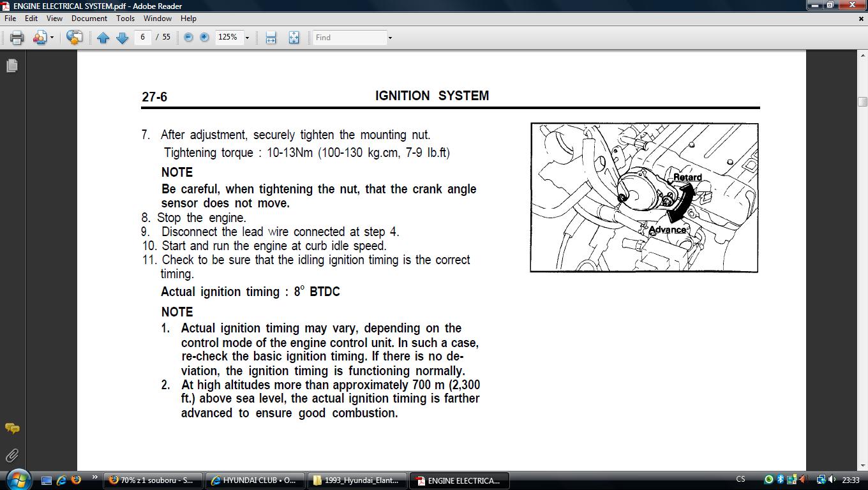Click 'Actual ignition timing : 8° BTDC' text
Viewport: 868px width, 490px height.
click(250, 292)
